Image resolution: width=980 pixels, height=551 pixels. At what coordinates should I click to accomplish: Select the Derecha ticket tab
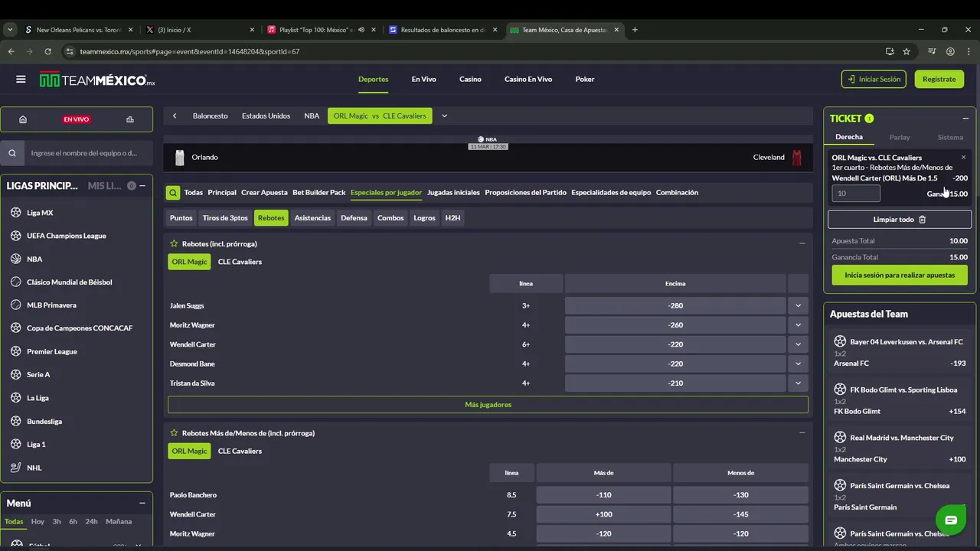click(849, 137)
